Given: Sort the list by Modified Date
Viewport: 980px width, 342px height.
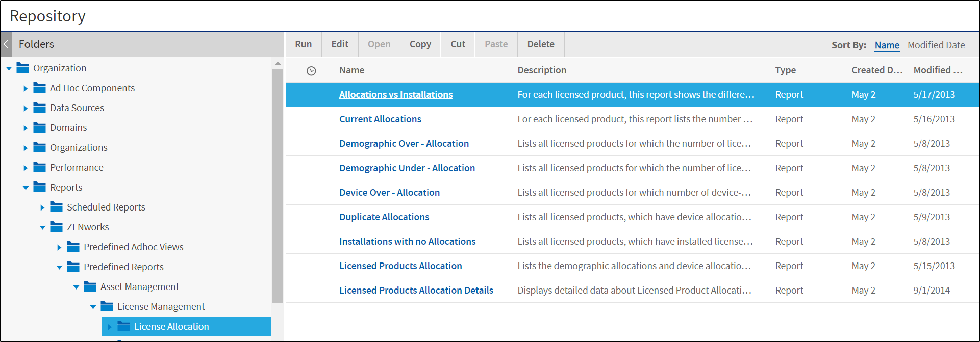Looking at the screenshot, I should [x=936, y=45].
